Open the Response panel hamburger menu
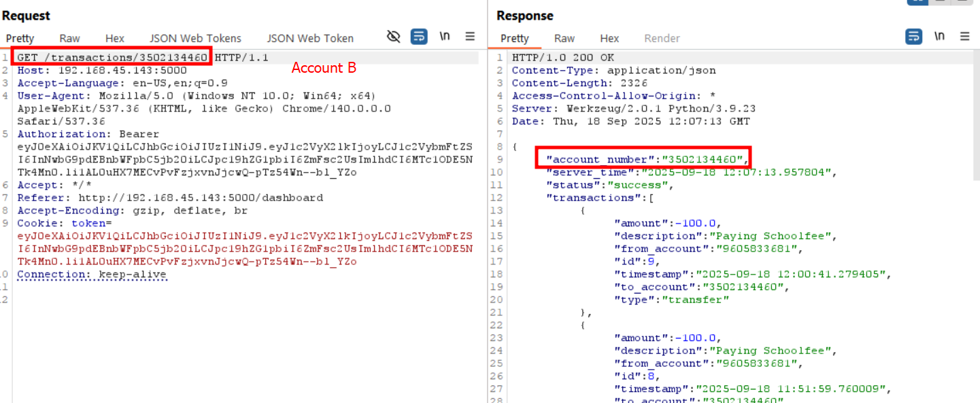This screenshot has height=403, width=980. pos(964,37)
